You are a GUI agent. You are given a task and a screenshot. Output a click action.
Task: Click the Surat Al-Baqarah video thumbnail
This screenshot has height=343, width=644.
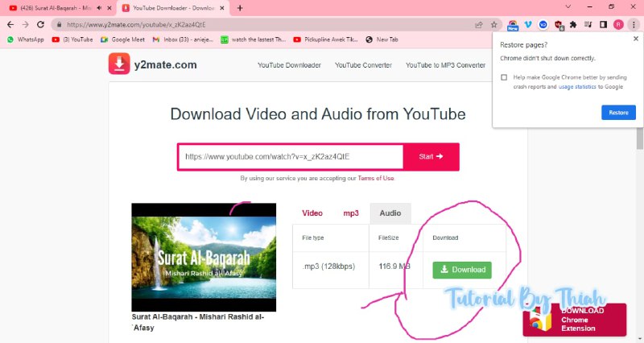point(204,257)
